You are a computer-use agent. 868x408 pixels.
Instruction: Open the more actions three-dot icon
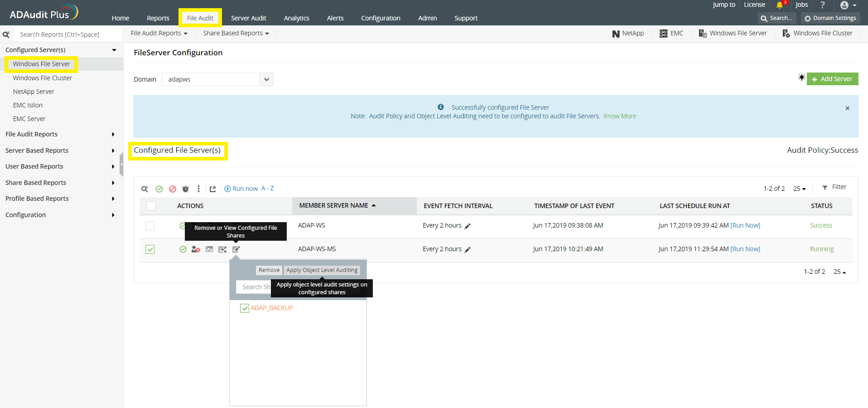coord(198,189)
